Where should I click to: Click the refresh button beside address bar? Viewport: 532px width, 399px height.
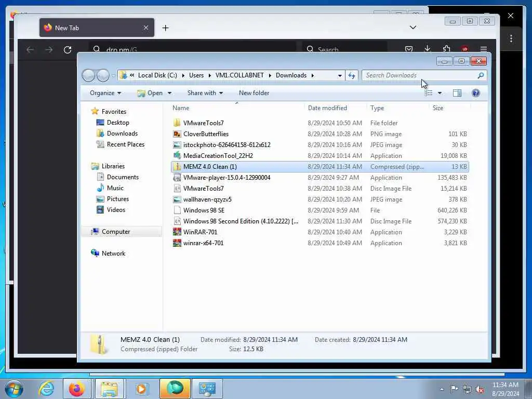(352, 76)
